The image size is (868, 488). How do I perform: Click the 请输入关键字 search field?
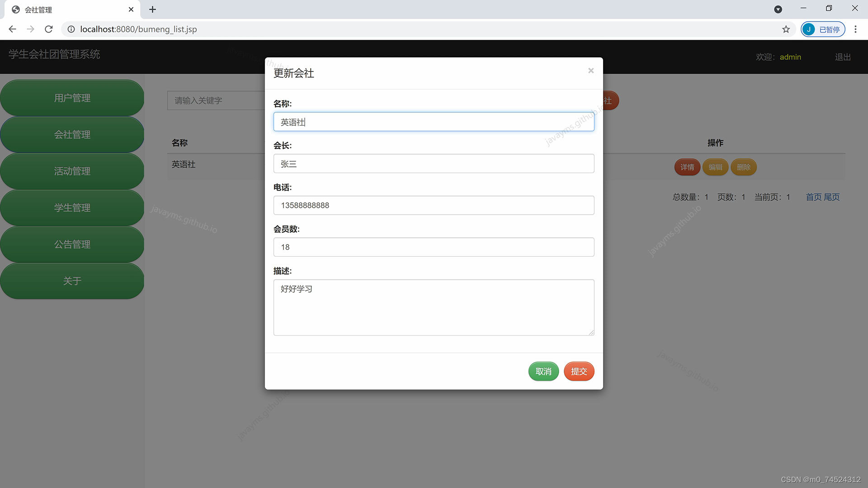click(216, 100)
